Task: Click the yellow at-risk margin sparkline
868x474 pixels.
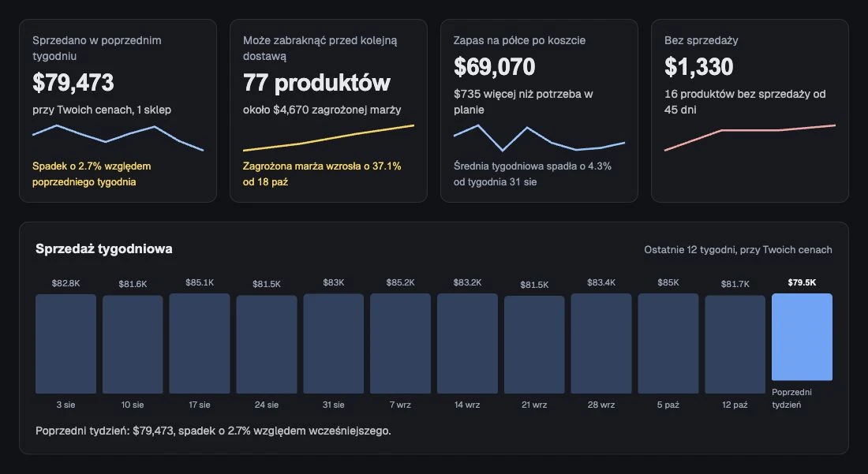Action: [328, 138]
